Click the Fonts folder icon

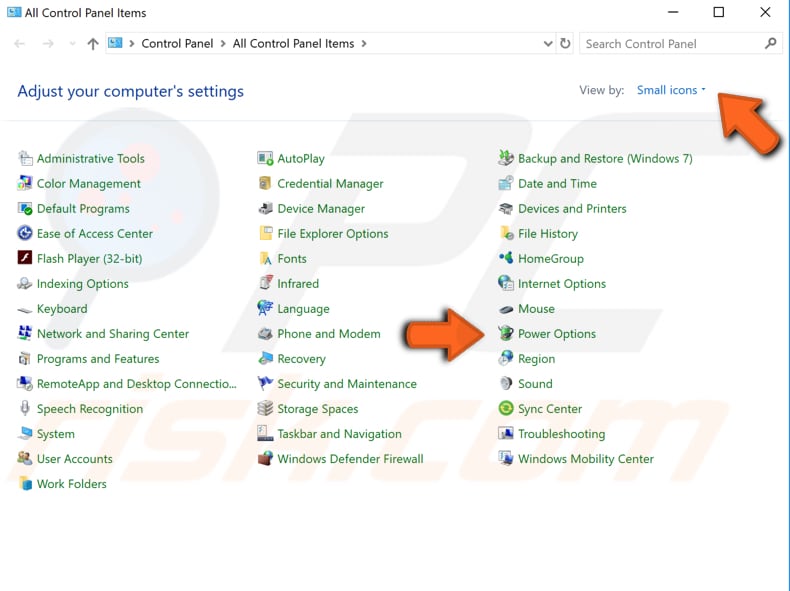point(265,258)
